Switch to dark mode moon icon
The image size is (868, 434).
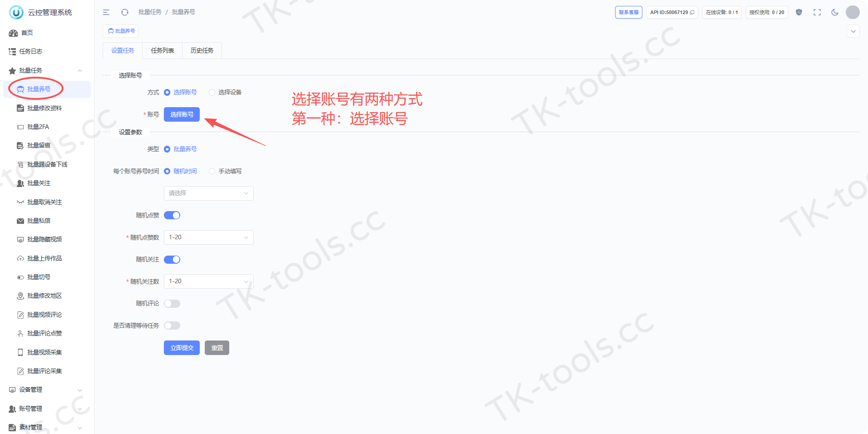click(x=835, y=12)
